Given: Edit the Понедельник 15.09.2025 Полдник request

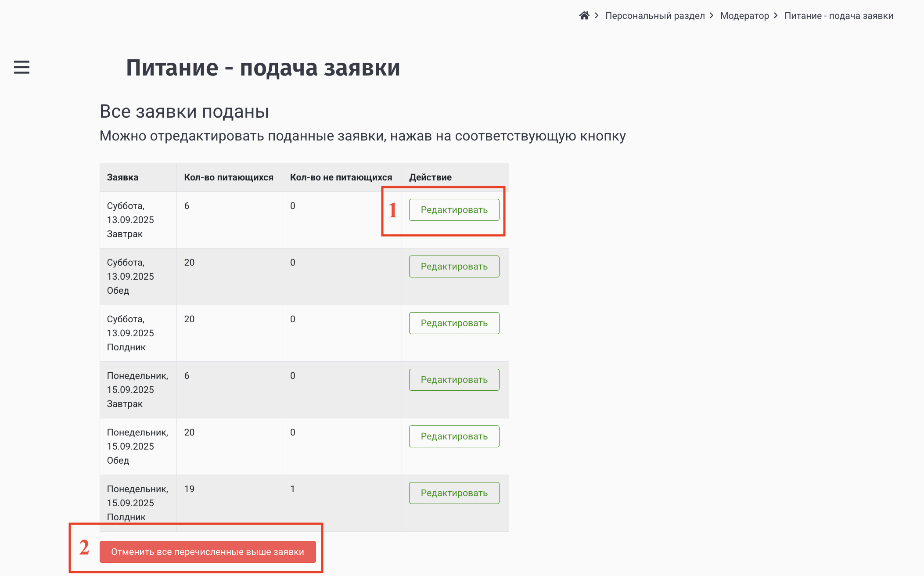Looking at the screenshot, I should pos(454,493).
